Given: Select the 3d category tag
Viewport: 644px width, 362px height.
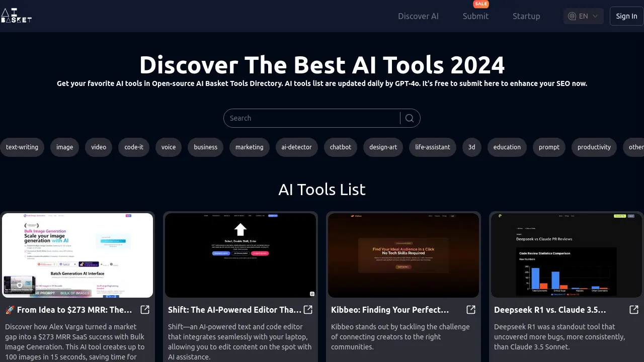Looking at the screenshot, I should [471, 147].
